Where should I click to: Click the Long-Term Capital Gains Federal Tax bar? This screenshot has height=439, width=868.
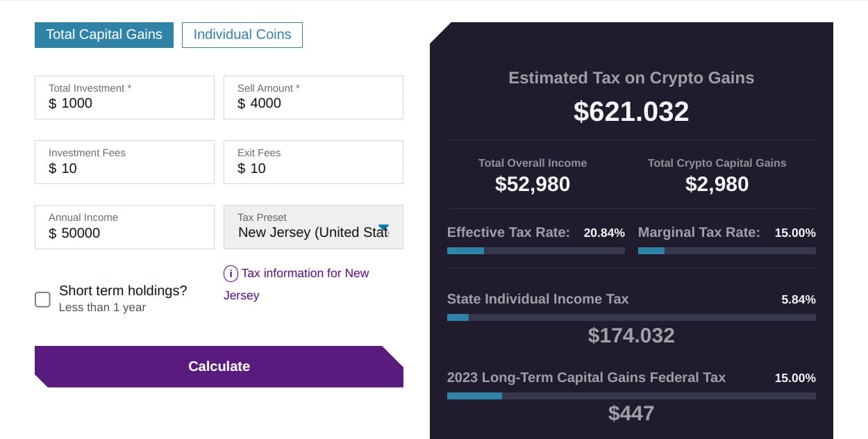click(631, 396)
